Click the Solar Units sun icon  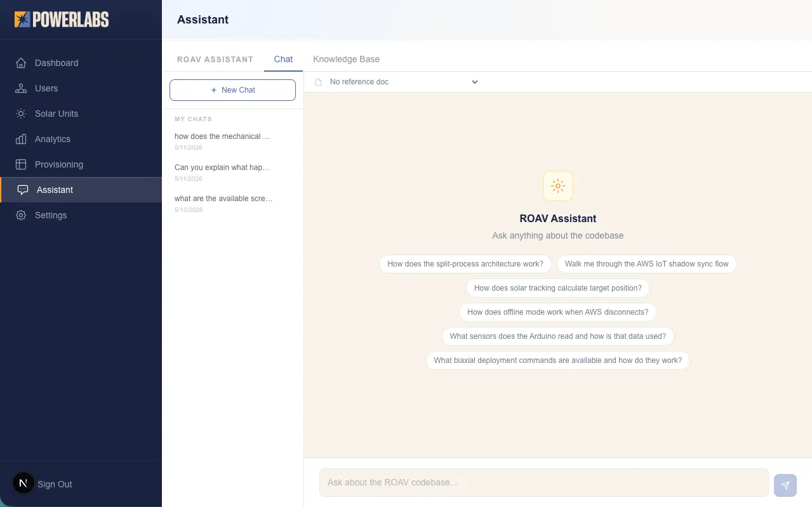[21, 114]
